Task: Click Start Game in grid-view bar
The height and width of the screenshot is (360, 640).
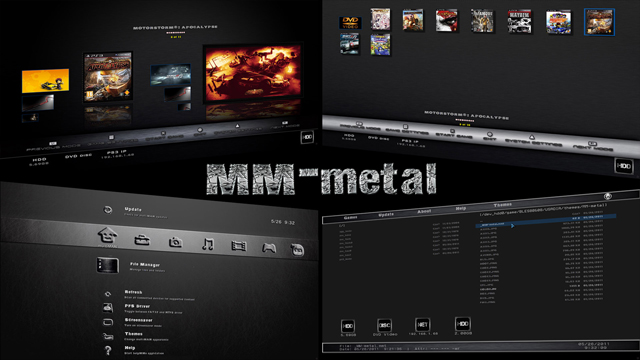Action: point(453,135)
